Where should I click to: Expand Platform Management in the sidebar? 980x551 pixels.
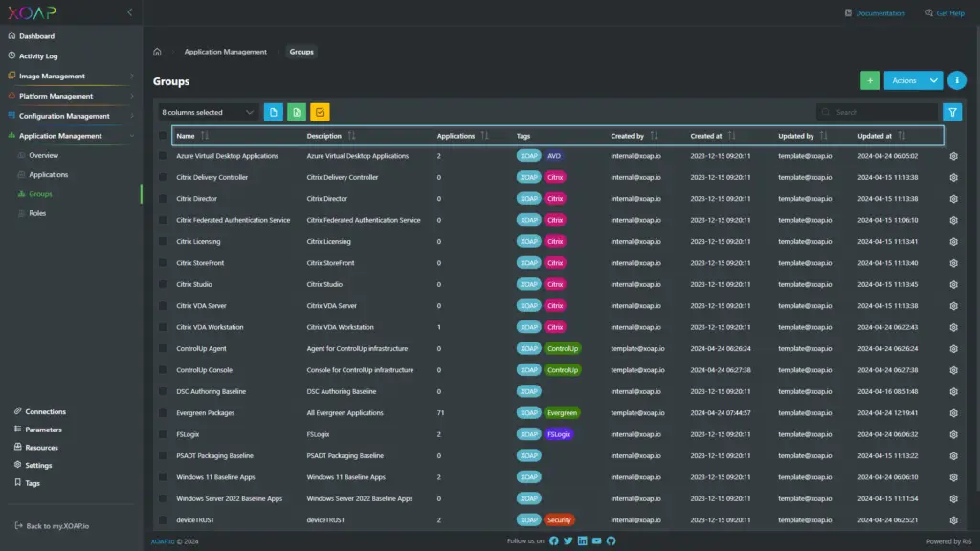(70, 96)
